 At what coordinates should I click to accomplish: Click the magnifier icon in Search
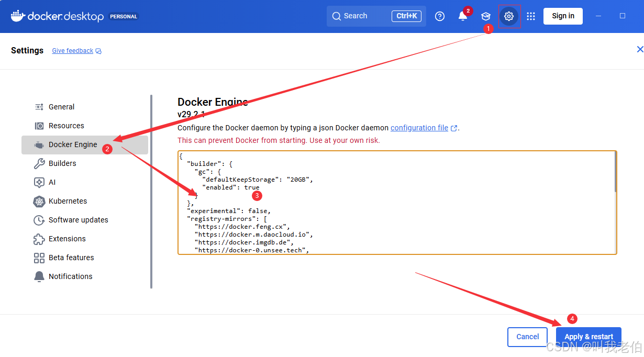pyautogui.click(x=336, y=16)
